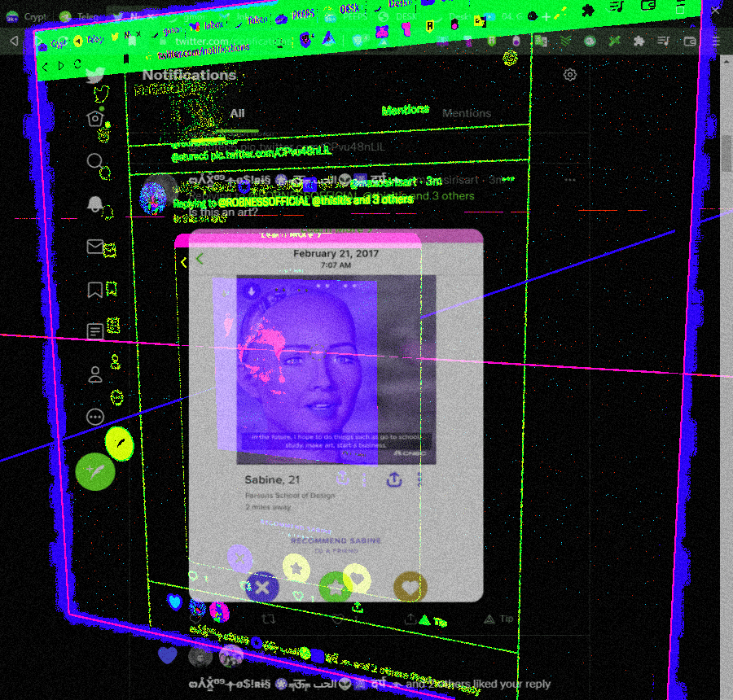Switch to the Mentions tab
The height and width of the screenshot is (700, 733).
(x=467, y=114)
